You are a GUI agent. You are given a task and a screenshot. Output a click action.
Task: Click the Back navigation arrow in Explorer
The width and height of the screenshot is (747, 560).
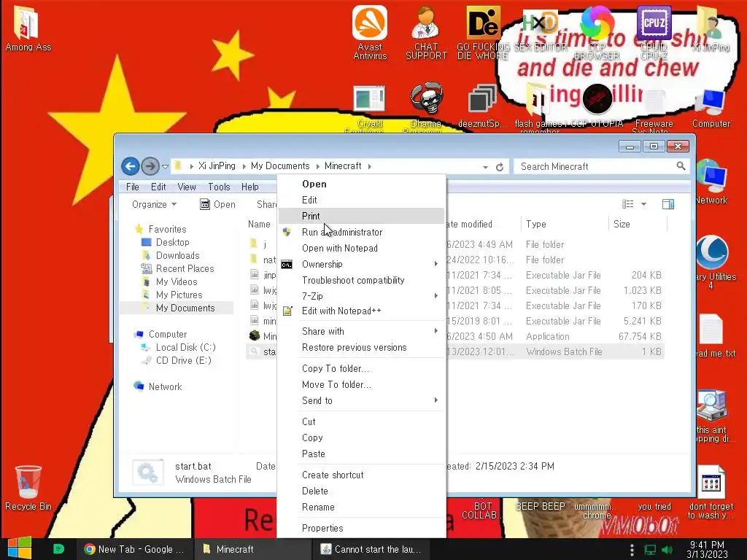(x=130, y=166)
